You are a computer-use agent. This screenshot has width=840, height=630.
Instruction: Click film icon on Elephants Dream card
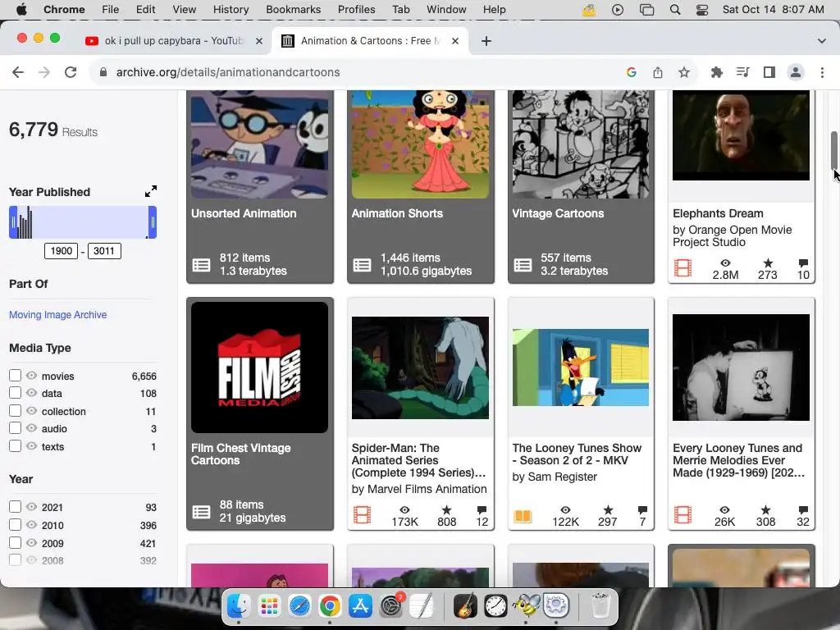pyautogui.click(x=682, y=268)
